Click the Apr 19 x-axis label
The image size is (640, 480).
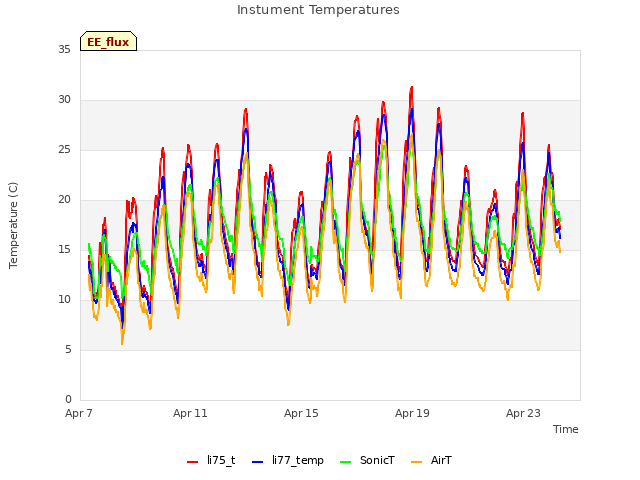click(x=412, y=413)
